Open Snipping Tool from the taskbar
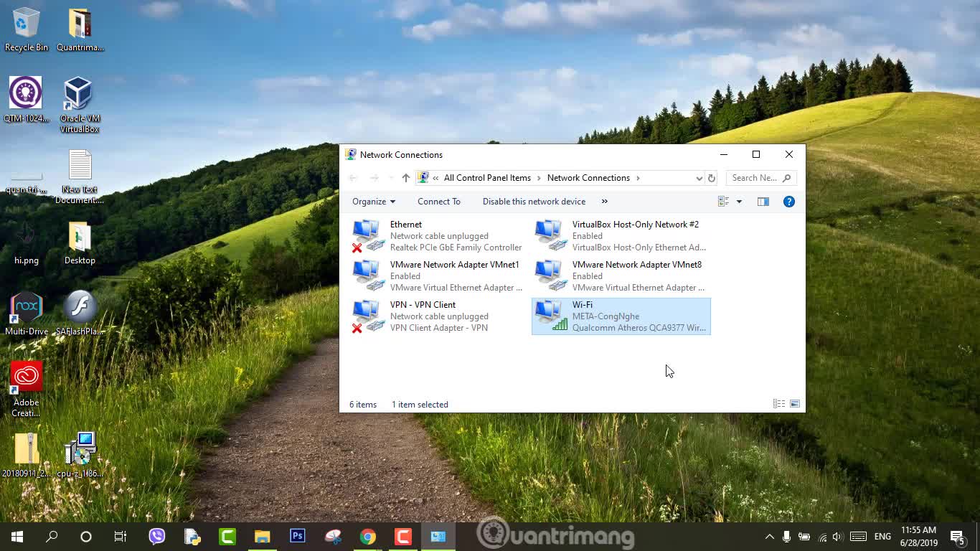980x551 pixels. coord(332,536)
